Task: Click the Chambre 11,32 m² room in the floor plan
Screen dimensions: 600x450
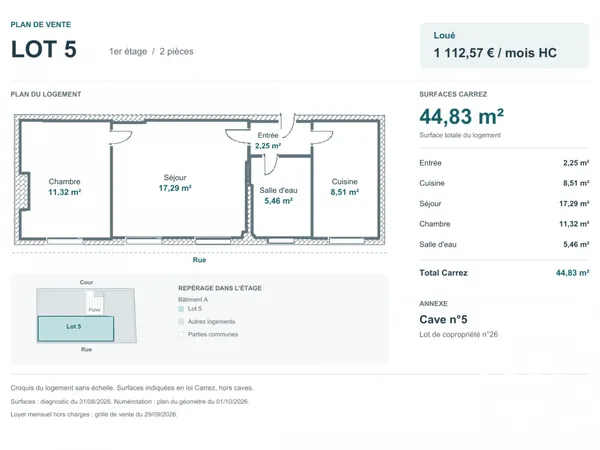Action: click(64, 187)
